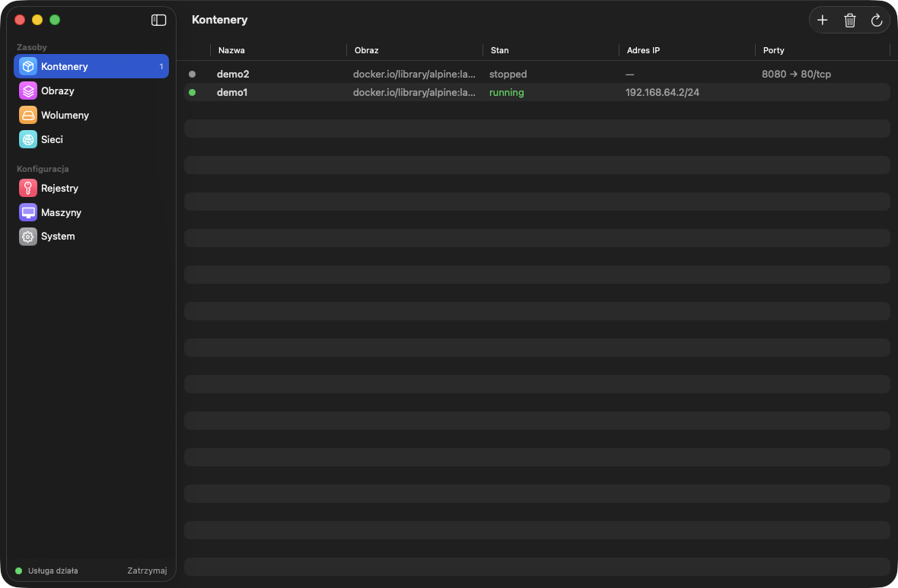Go to Sieci section

pyautogui.click(x=91, y=139)
